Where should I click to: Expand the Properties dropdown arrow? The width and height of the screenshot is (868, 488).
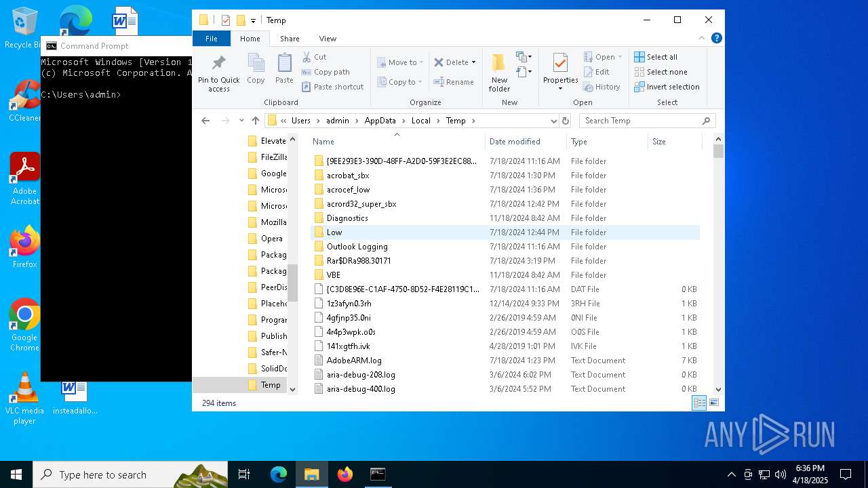[560, 89]
